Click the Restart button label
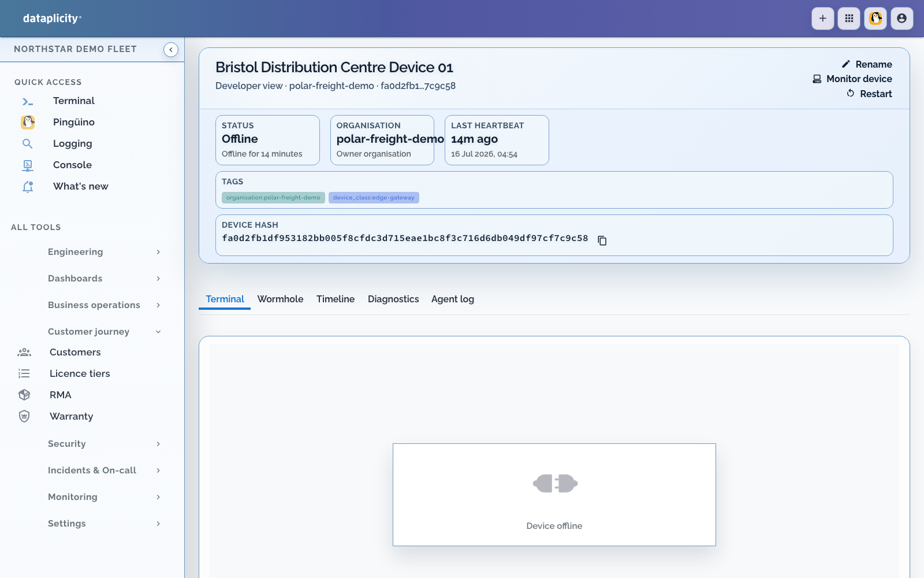 [876, 94]
